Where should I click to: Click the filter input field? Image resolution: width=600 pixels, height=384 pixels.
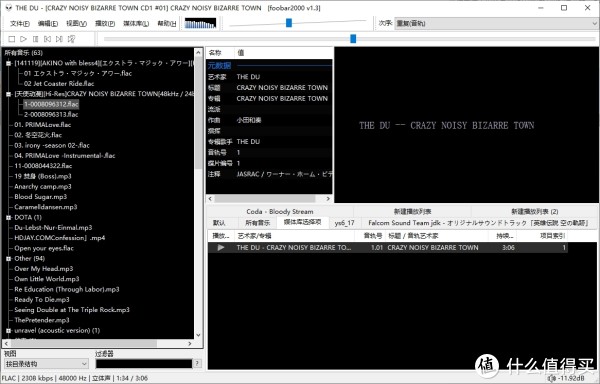143,364
